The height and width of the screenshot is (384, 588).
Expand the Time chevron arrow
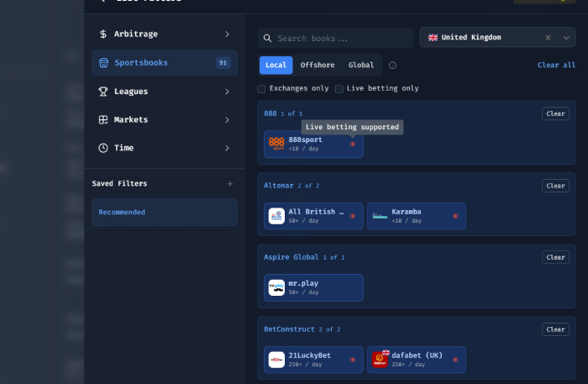point(228,148)
